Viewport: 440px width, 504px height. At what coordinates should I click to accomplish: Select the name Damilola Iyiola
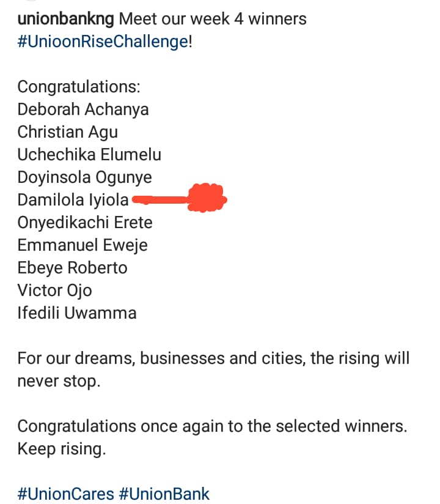coord(73,200)
